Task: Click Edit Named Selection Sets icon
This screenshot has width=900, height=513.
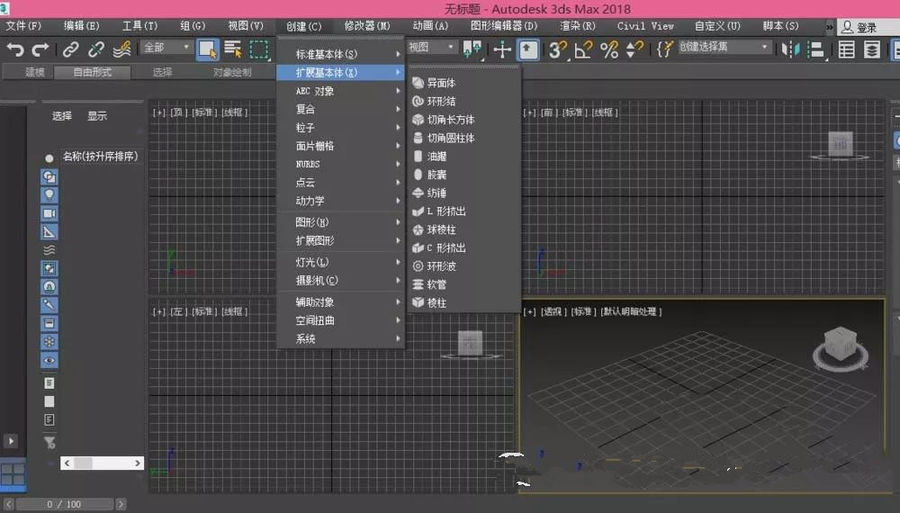Action: [x=664, y=49]
